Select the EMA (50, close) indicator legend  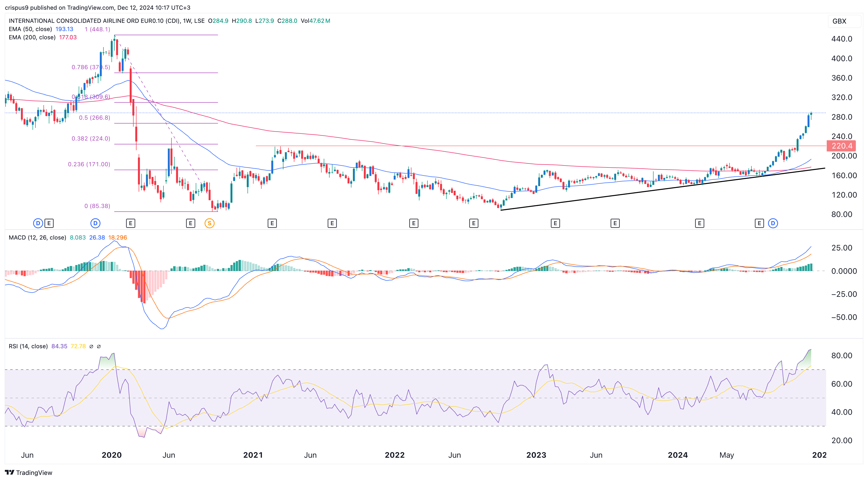click(30, 29)
